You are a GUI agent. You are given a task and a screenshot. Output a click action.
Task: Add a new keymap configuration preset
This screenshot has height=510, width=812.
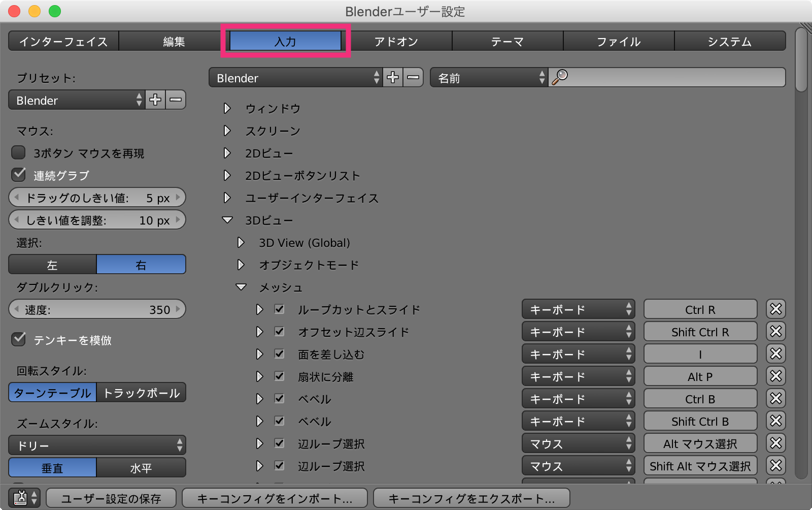click(x=393, y=78)
